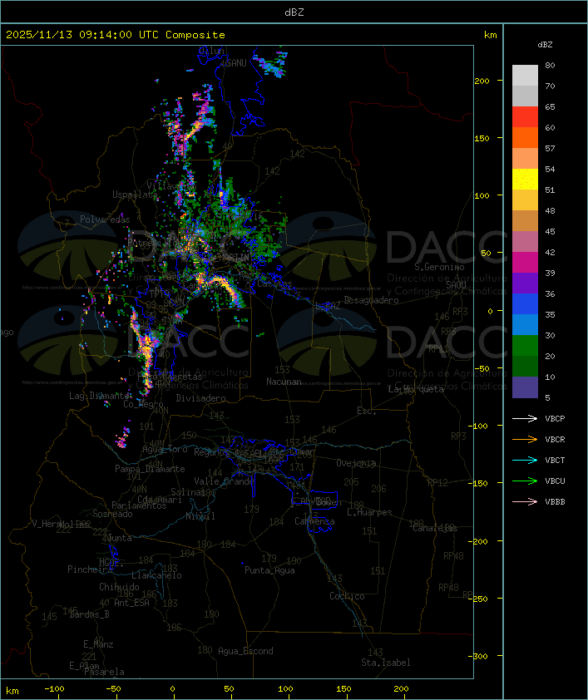
Task: Click the VBCR legend label
Action: pyautogui.click(x=555, y=439)
